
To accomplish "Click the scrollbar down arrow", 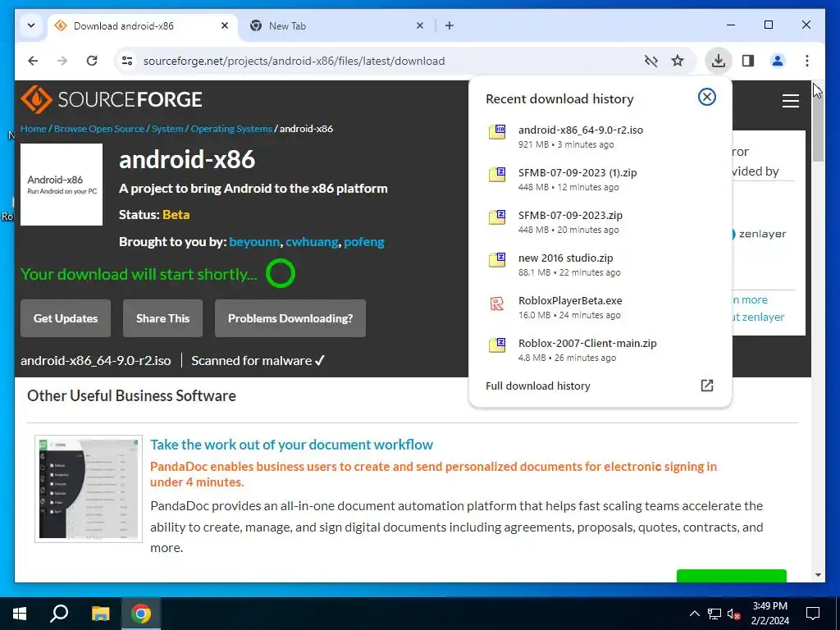I will point(818,575).
